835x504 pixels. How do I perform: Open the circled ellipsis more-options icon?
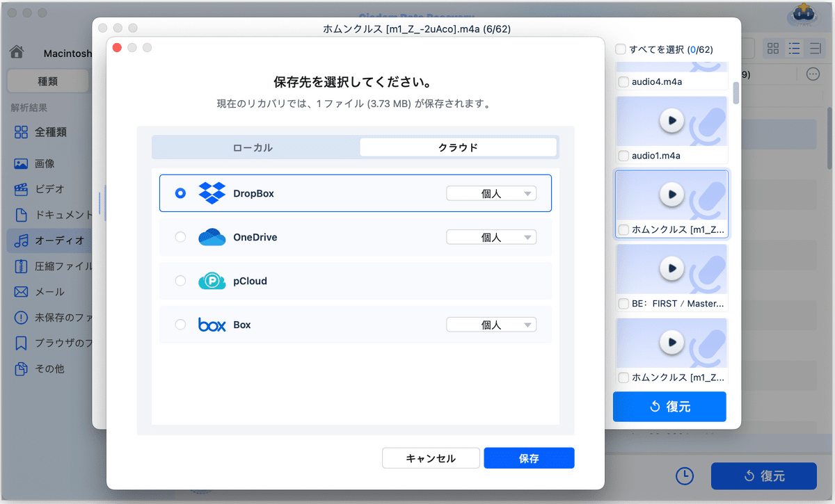(813, 74)
